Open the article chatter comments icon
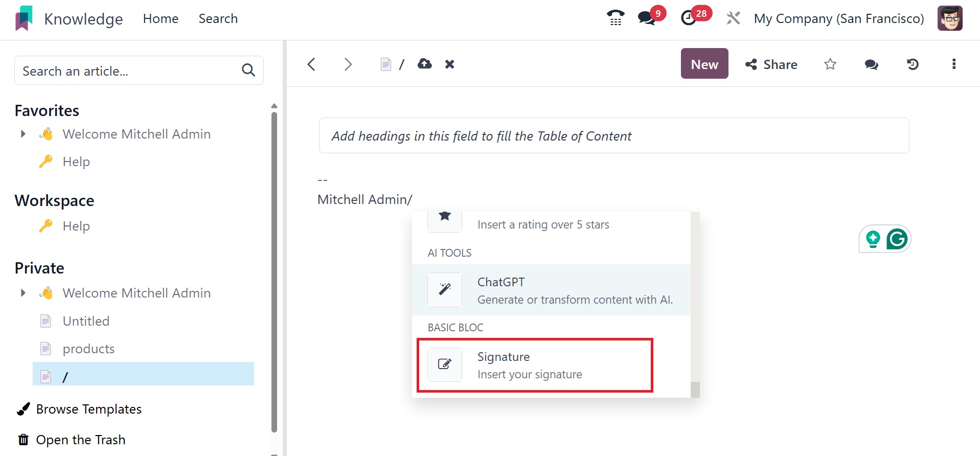This screenshot has height=456, width=980. [871, 64]
